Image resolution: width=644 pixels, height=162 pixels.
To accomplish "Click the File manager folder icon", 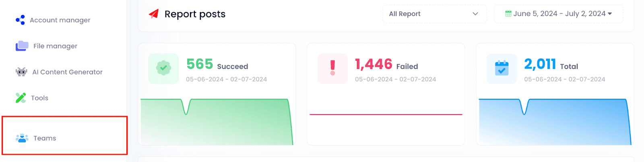I will 22,46.
